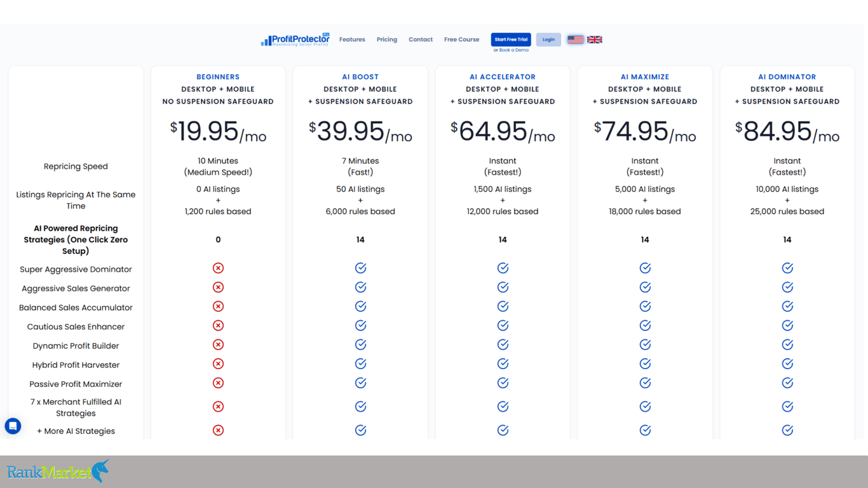
Task: Click Beginners red X for Passive Profit Maximizer
Action: point(218,383)
